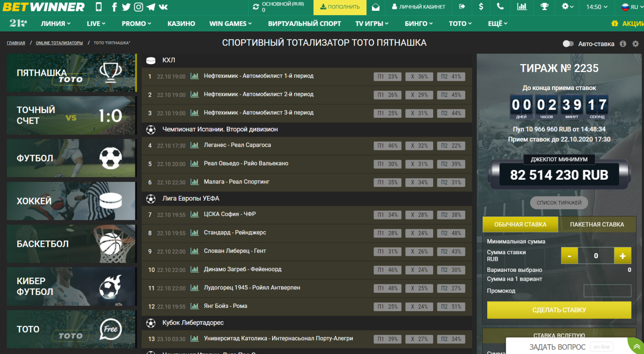Expand the ЛИНИЯ menu
The height and width of the screenshot is (354, 644).
pyautogui.click(x=56, y=23)
